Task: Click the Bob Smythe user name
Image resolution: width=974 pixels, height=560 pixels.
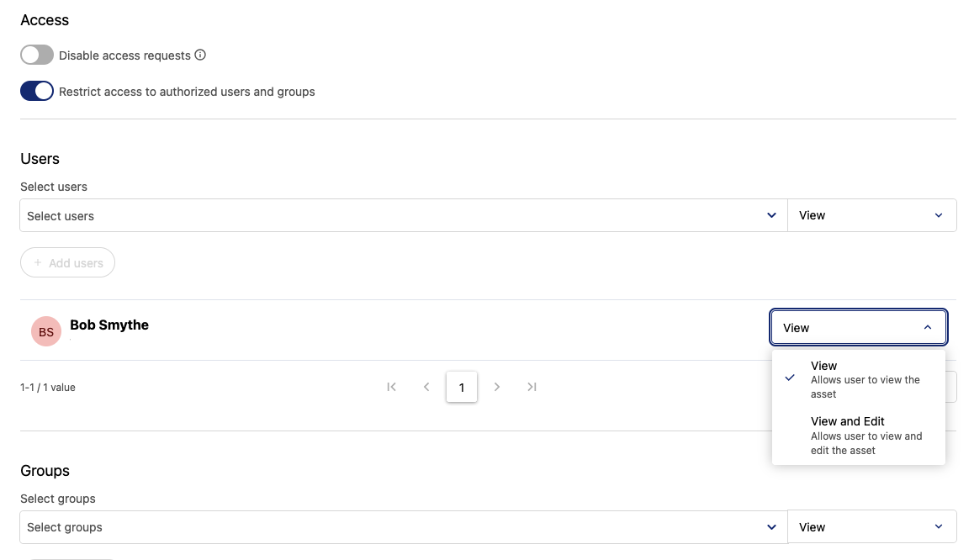Action: tap(109, 325)
